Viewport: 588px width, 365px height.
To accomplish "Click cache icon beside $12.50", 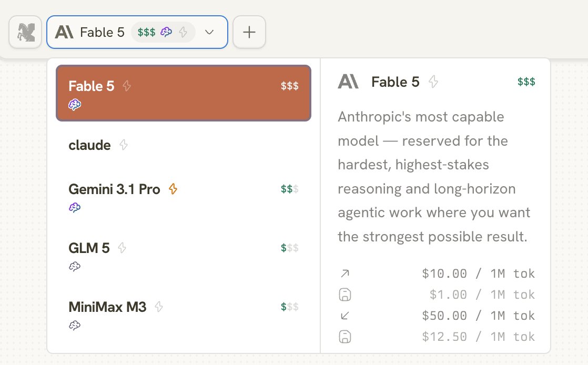I will tap(345, 337).
